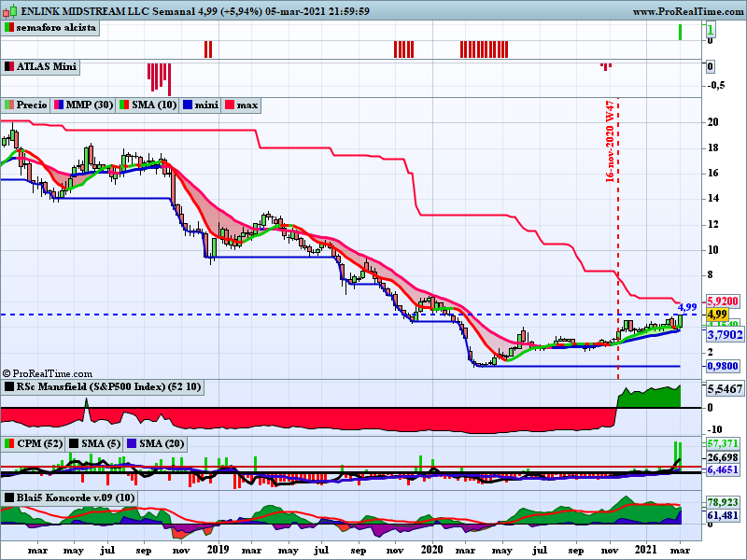The image size is (747, 560).
Task: Click the 20 price level on the price axis
Action: pyautogui.click(x=713, y=122)
